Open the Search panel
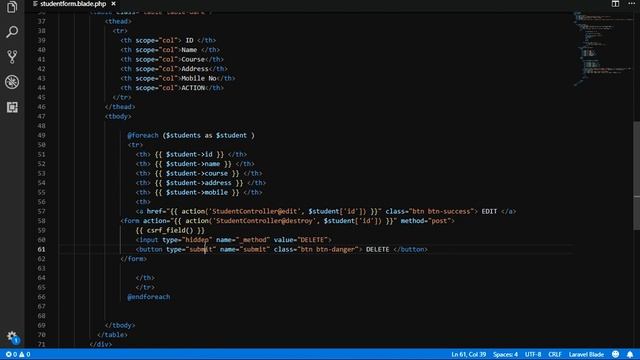Image resolution: width=640 pixels, height=360 pixels. coord(12,32)
